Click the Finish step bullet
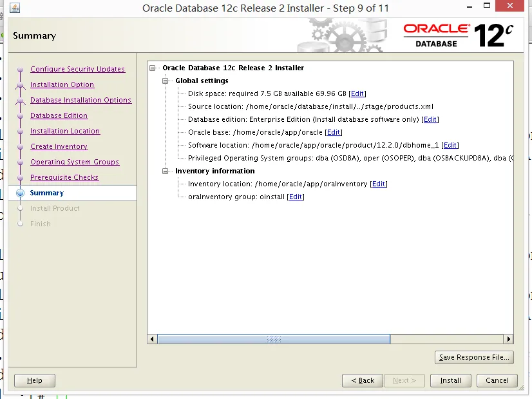The image size is (532, 399). pyautogui.click(x=21, y=224)
